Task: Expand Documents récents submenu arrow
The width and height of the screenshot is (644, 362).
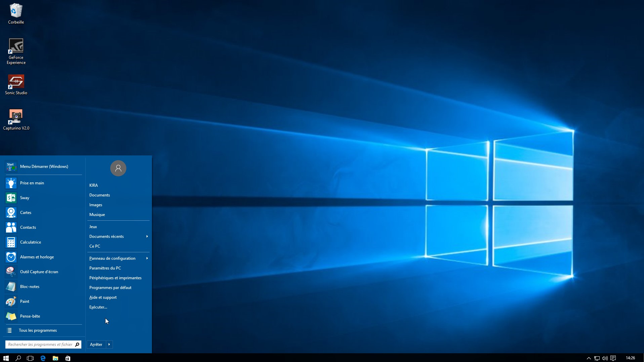Action: click(147, 237)
